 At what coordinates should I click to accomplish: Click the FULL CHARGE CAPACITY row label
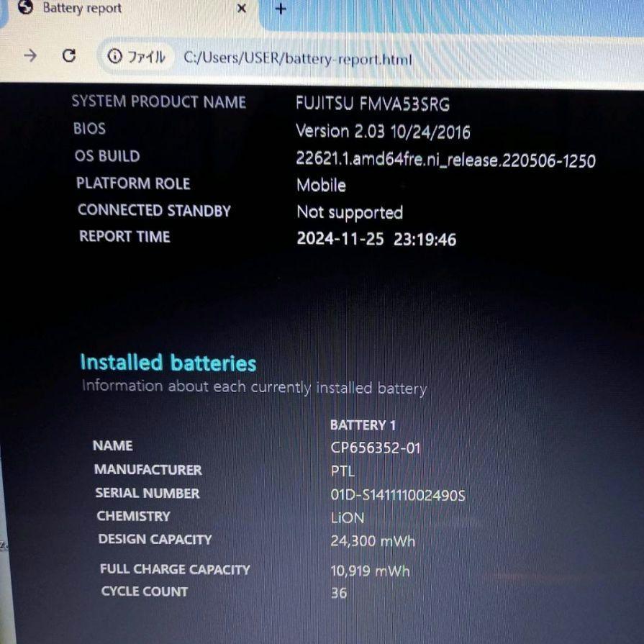coord(175,569)
